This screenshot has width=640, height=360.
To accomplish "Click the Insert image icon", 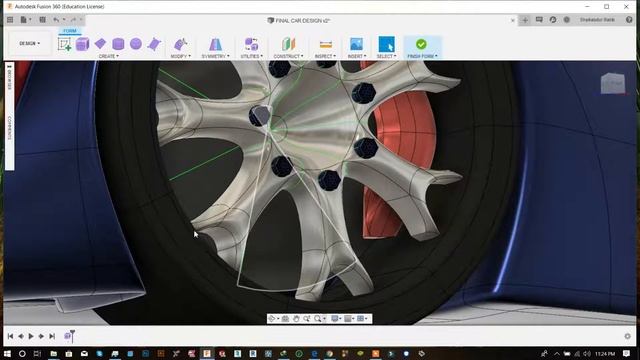I will (356, 44).
